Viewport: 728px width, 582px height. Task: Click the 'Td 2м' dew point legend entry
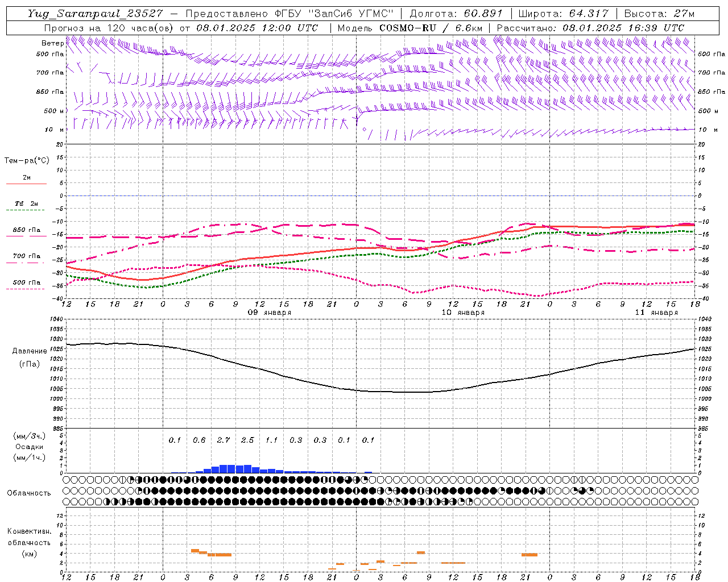click(27, 203)
